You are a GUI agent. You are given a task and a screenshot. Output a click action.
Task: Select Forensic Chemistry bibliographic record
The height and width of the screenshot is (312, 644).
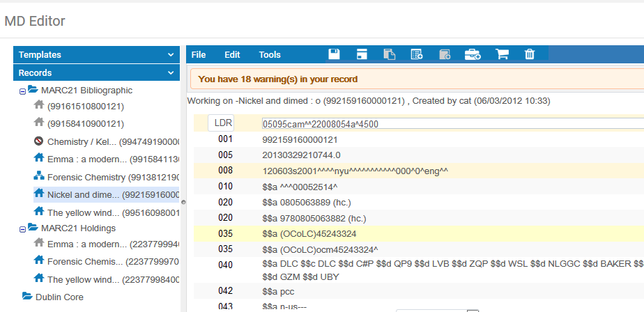point(86,177)
